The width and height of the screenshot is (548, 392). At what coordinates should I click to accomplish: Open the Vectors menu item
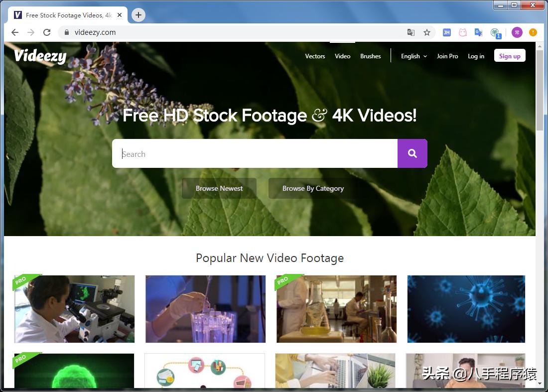pos(315,56)
